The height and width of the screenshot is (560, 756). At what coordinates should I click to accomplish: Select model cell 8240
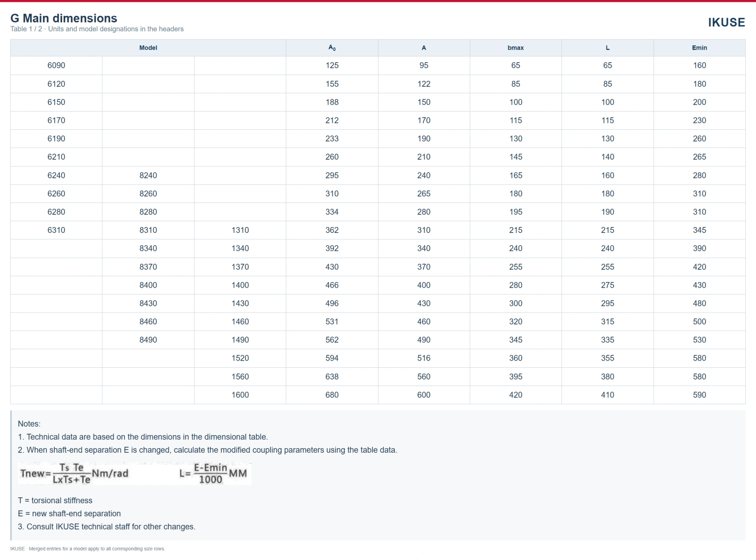point(148,175)
